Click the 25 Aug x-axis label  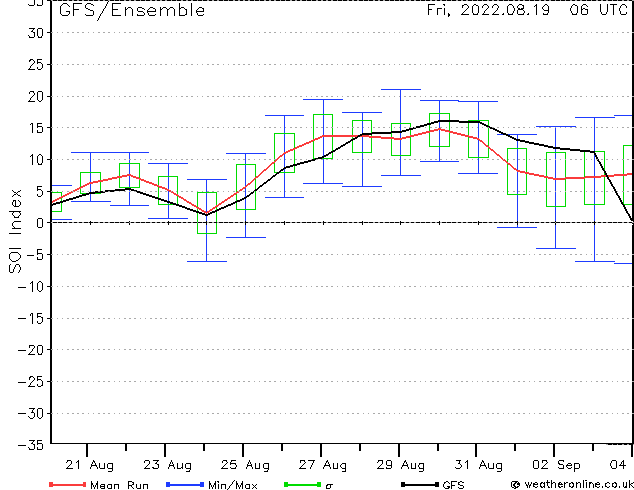point(245,465)
